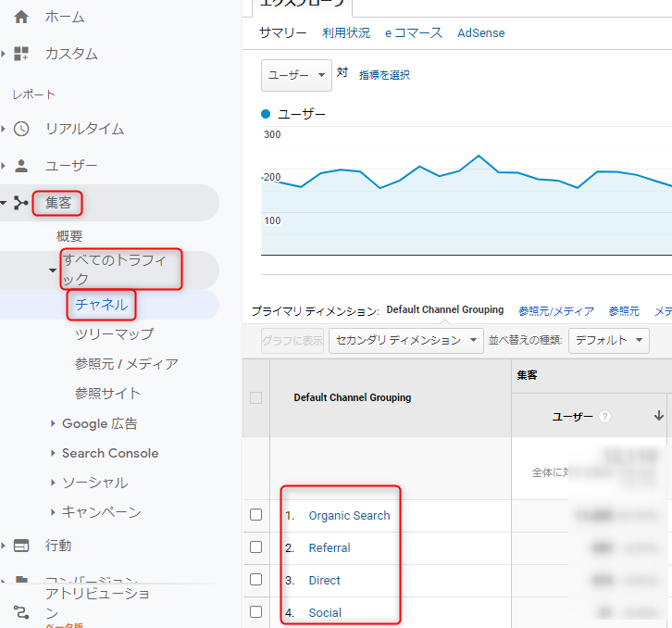
Task: Toggle the select-all checkbox in table header
Action: 255,397
